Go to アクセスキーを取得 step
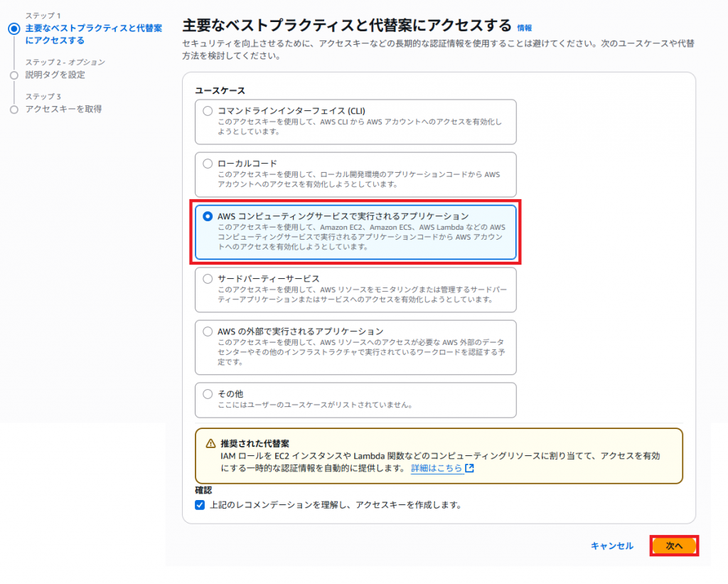This screenshot has width=728, height=584. [x=63, y=110]
